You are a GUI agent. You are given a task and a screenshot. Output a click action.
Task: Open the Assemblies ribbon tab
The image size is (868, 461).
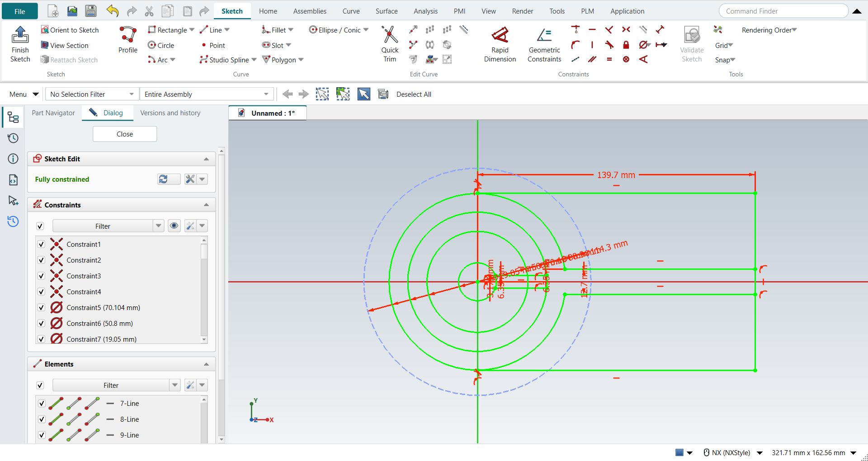point(310,11)
